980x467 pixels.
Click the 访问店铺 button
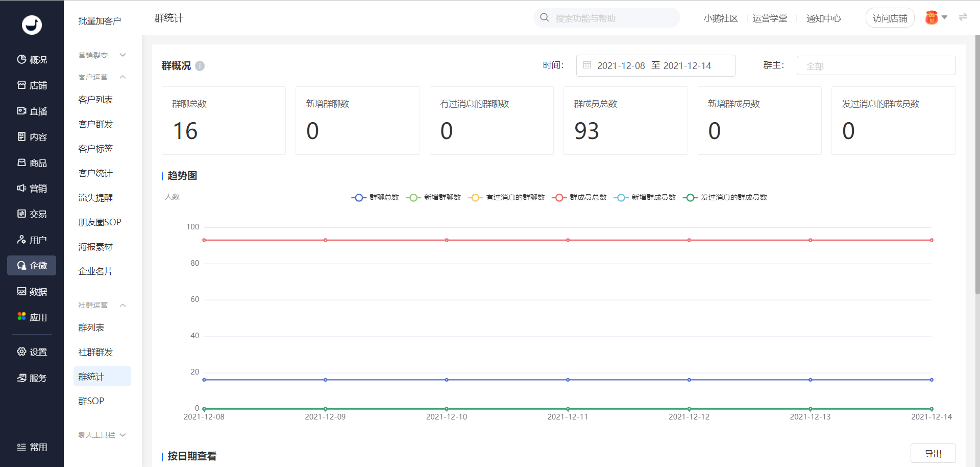pos(890,18)
